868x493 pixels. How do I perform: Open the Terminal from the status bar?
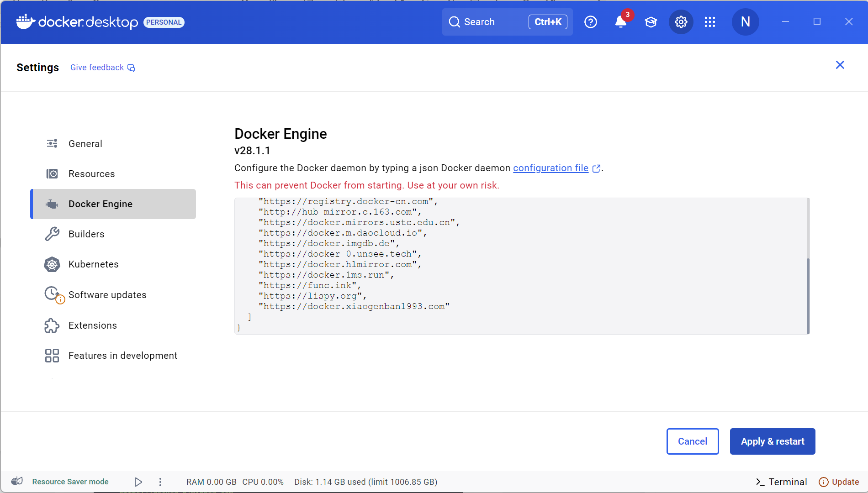click(781, 482)
